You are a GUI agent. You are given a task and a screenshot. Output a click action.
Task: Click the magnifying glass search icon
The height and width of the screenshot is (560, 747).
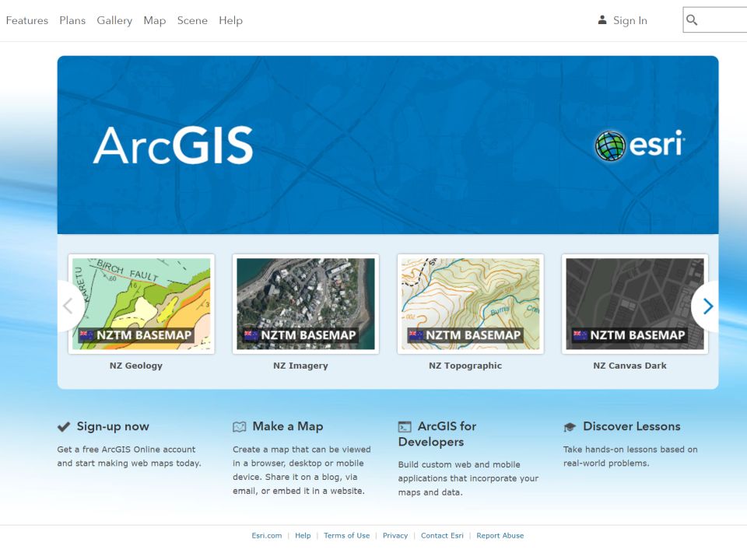pyautogui.click(x=692, y=20)
